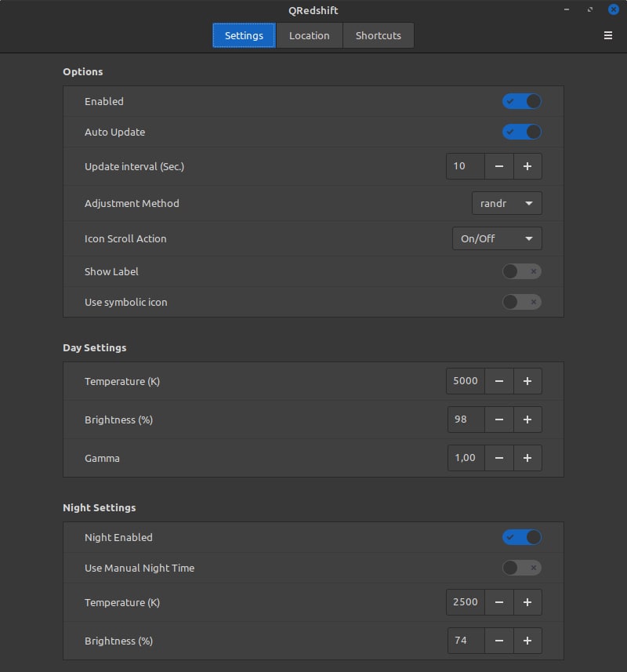The image size is (627, 672).
Task: Open the hamburger menu icon
Action: coord(607,35)
